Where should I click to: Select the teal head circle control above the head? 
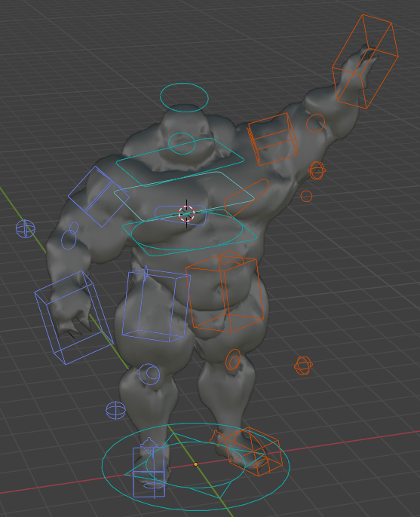coord(184,98)
